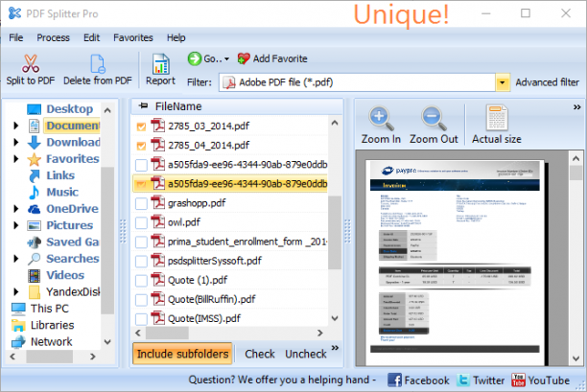587x392 pixels.
Task: Click the Uncheck button
Action: coord(306,354)
